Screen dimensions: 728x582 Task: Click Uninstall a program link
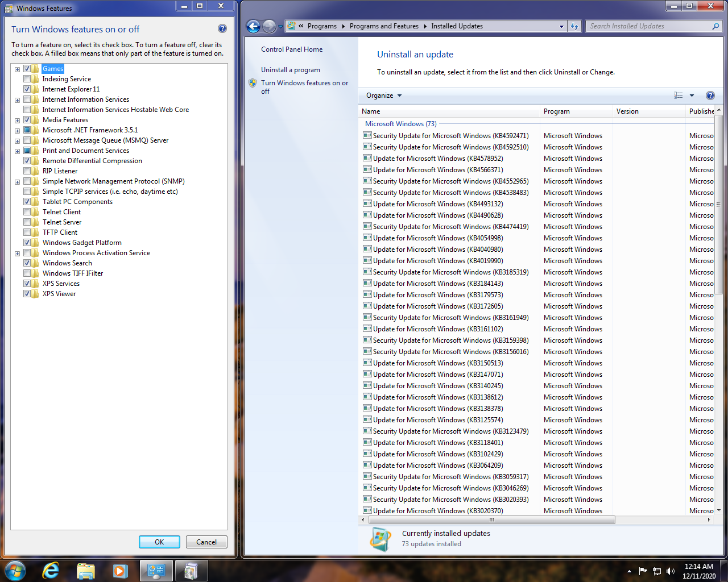[x=291, y=70]
